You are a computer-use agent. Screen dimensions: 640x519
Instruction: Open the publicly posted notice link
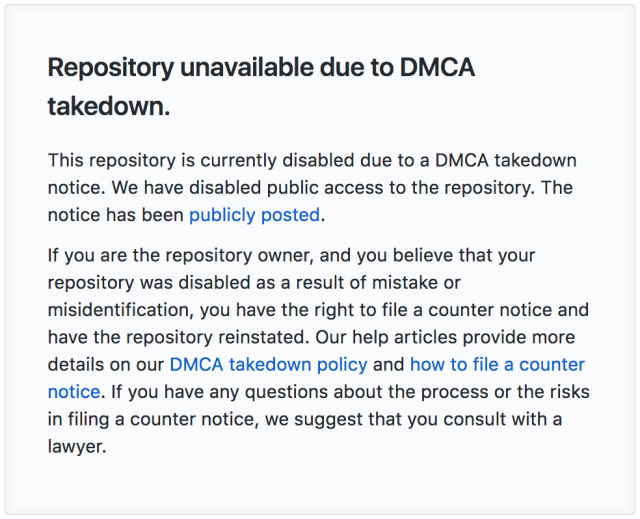pos(254,215)
